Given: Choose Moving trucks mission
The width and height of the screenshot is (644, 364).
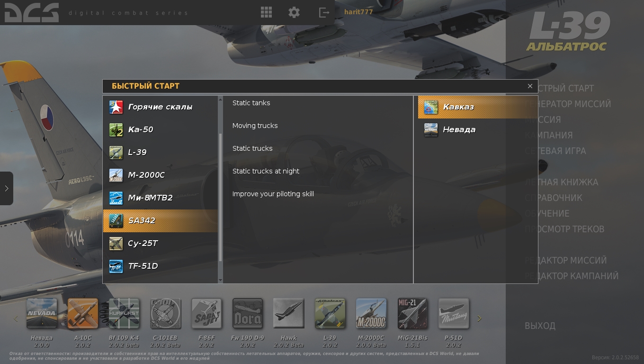Looking at the screenshot, I should pyautogui.click(x=255, y=126).
